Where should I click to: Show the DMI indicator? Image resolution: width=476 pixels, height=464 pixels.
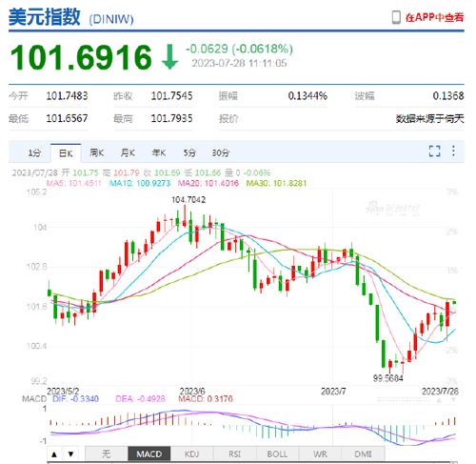point(363,454)
